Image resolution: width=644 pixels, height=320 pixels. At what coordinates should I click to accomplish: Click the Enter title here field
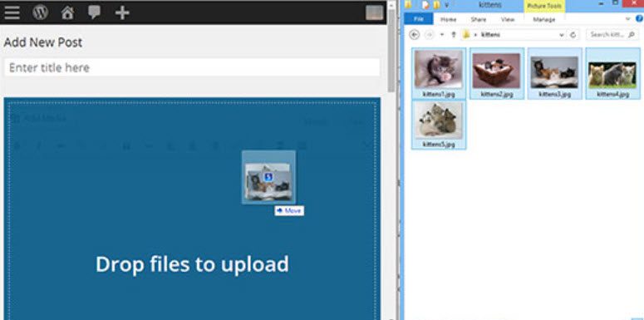click(192, 67)
